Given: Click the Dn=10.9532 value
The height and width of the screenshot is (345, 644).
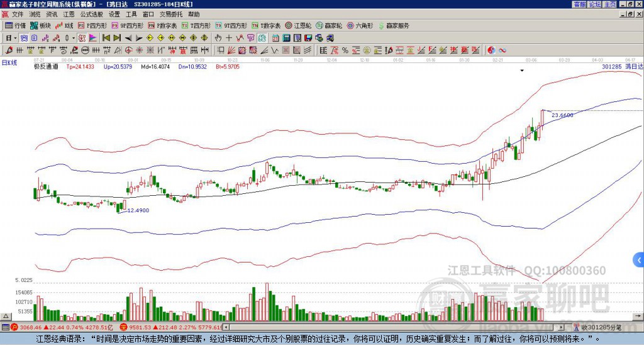Looking at the screenshot, I should tap(192, 66).
